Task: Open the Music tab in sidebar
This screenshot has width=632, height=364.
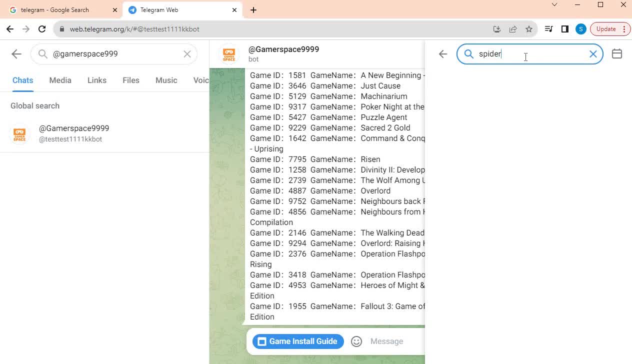Action: click(166, 80)
